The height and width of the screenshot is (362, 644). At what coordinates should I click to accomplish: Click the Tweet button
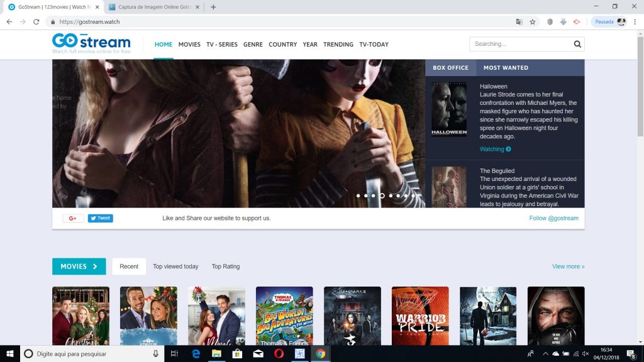click(x=100, y=218)
